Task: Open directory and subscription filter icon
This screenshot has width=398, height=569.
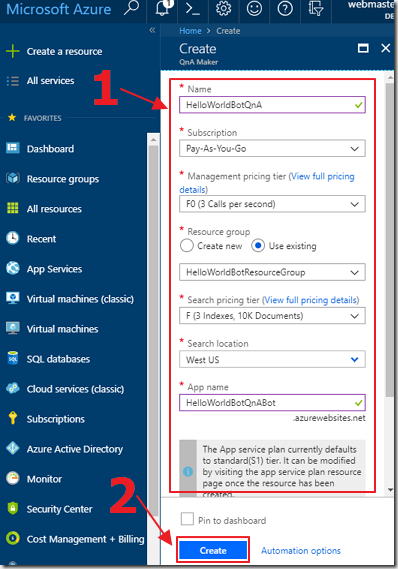Action: [315, 8]
